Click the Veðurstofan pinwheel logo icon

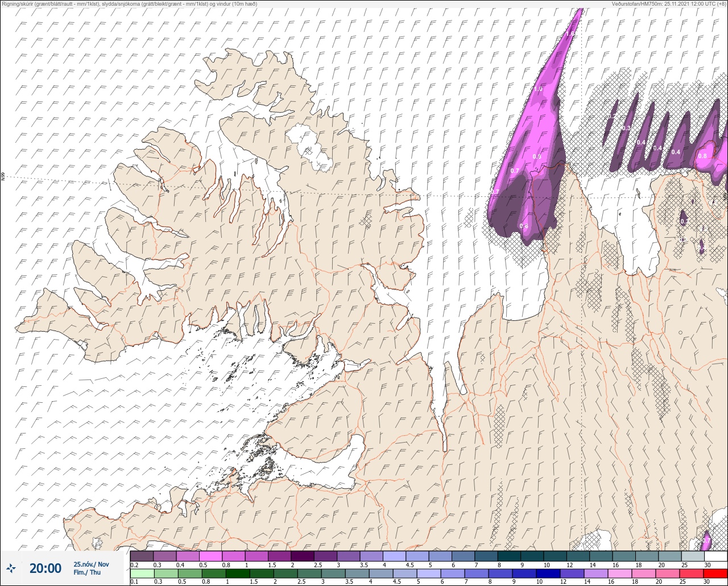[11, 568]
